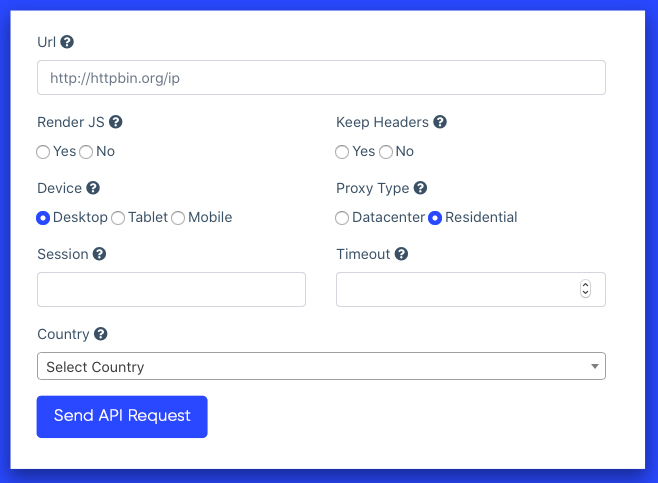Open the Render JS help tooltip icon
Screen dimensions: 658x483
115,122
